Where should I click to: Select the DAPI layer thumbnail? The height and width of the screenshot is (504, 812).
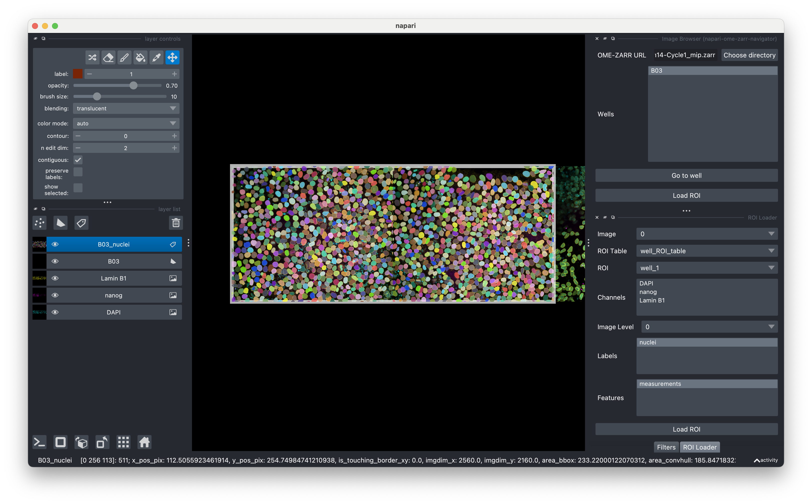tap(39, 312)
